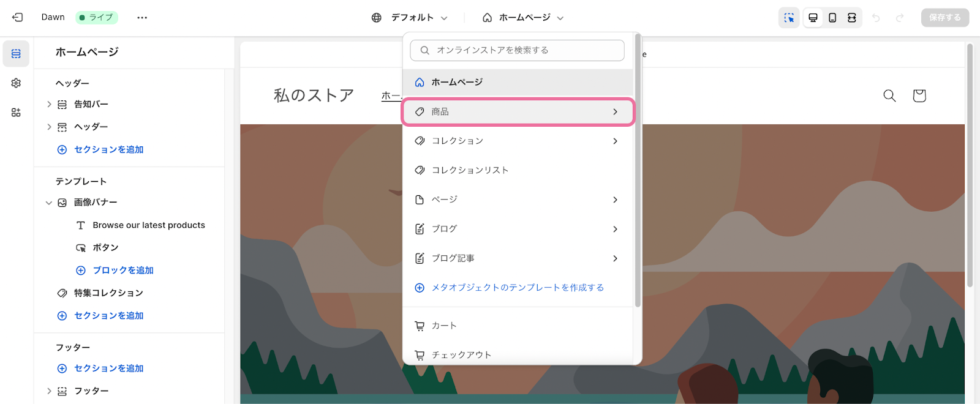This screenshot has width=980, height=404.
Task: Select 商品 in template menu
Action: click(x=518, y=112)
